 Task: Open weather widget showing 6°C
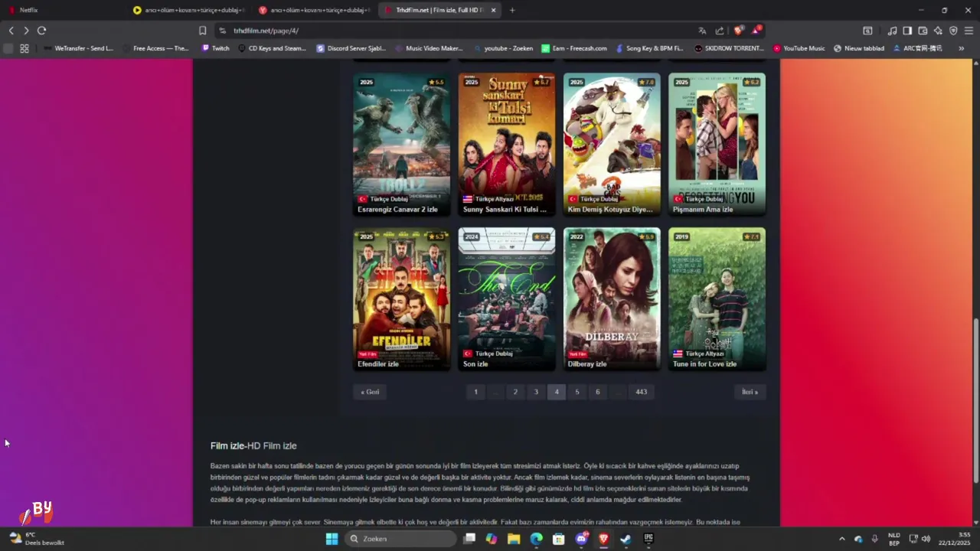click(x=37, y=539)
